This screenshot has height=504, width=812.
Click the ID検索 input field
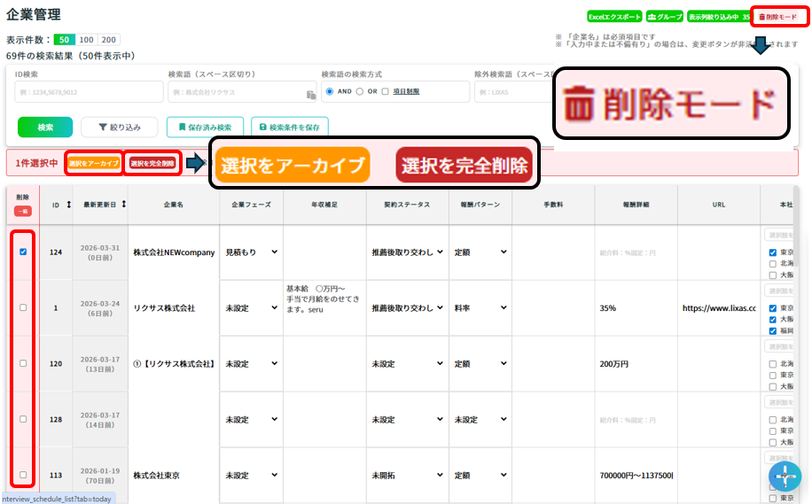click(89, 92)
